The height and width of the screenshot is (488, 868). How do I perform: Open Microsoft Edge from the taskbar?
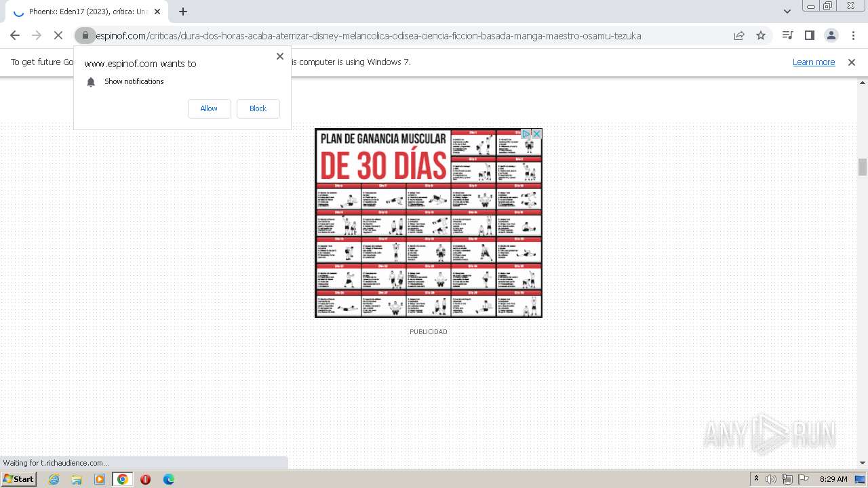169,479
